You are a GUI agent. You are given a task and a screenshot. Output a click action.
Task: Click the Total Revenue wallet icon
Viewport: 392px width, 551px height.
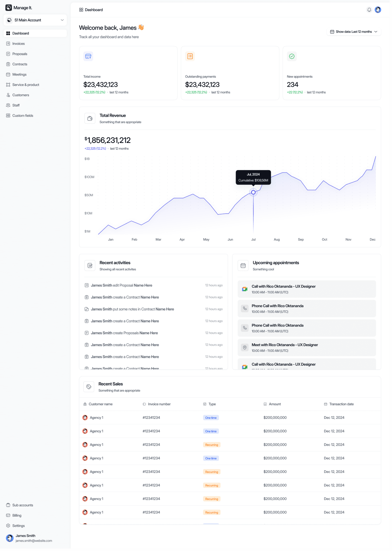click(x=90, y=118)
